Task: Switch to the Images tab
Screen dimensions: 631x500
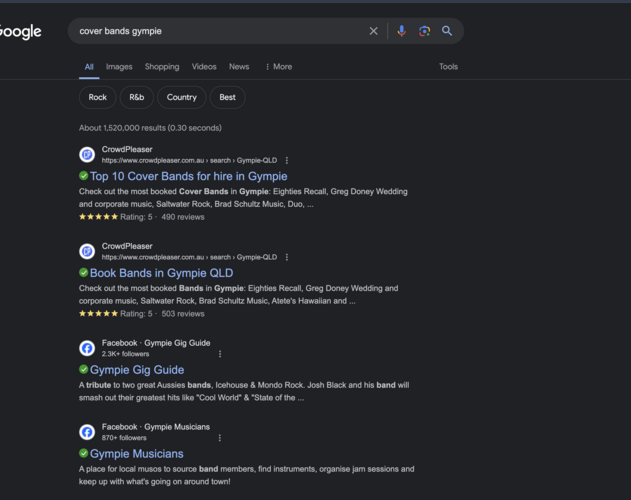Action: [119, 67]
